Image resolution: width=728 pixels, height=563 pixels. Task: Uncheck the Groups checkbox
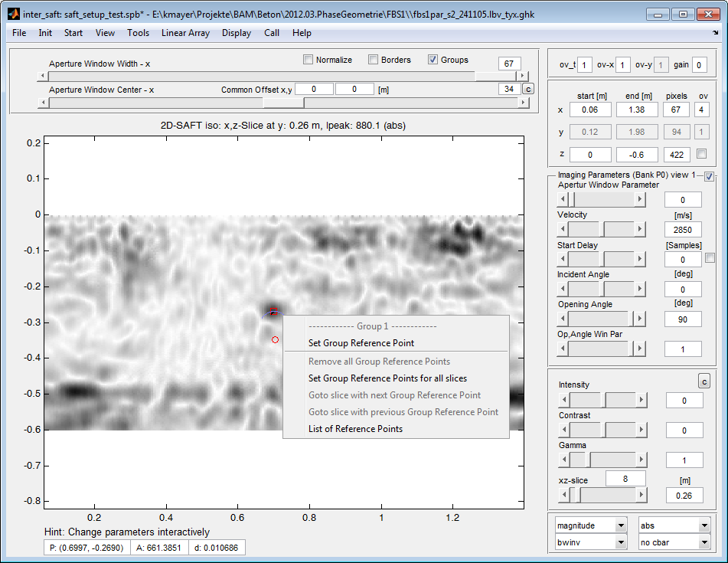click(x=433, y=60)
